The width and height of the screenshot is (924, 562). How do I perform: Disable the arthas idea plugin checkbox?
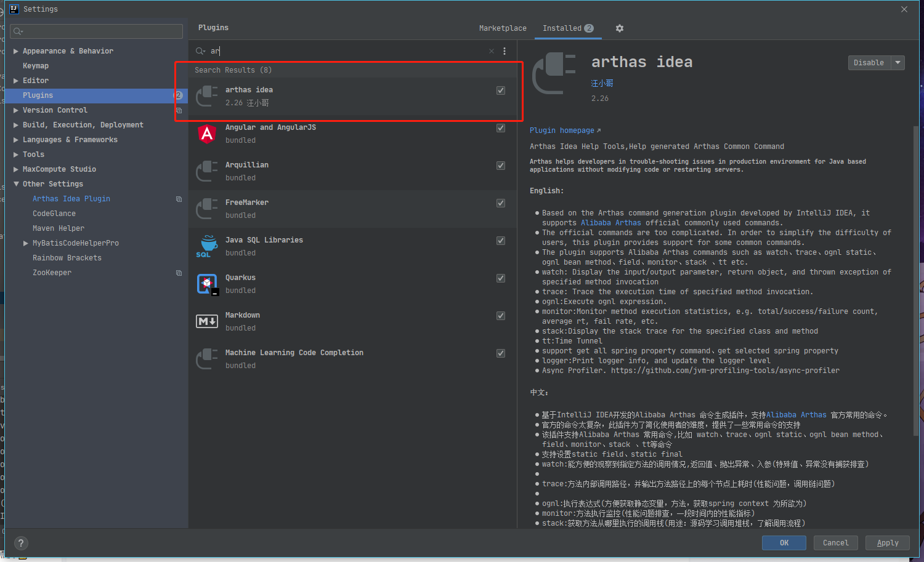(501, 90)
